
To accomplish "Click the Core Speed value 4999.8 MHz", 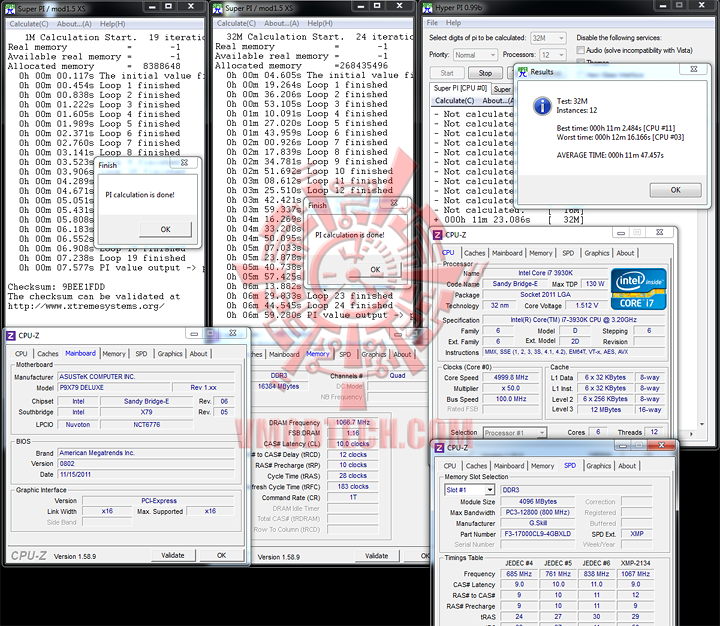I will 511,378.
